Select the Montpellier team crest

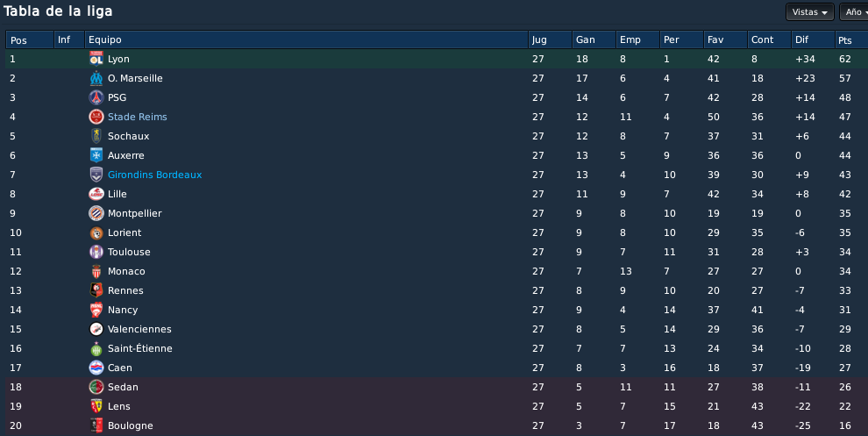tap(96, 213)
